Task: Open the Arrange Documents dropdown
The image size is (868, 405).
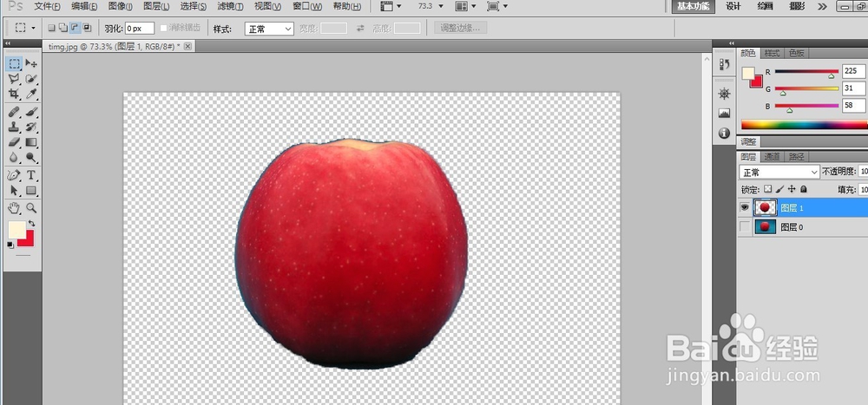Action: pos(465,6)
